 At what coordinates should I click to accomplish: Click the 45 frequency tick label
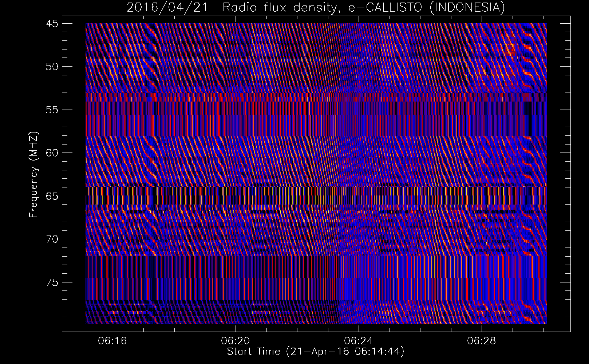click(52, 24)
